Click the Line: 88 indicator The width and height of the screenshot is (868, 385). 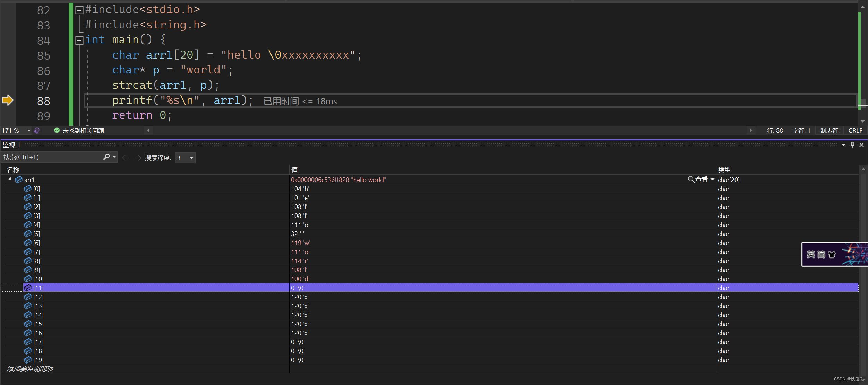click(x=775, y=131)
